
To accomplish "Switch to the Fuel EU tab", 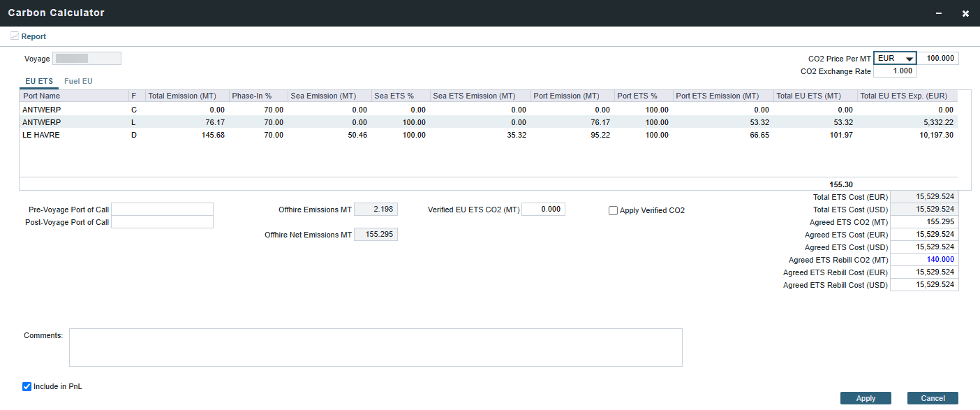I will 78,81.
